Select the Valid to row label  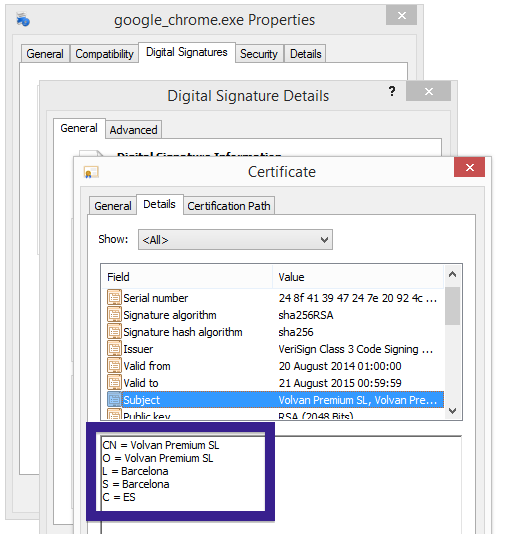(141, 383)
